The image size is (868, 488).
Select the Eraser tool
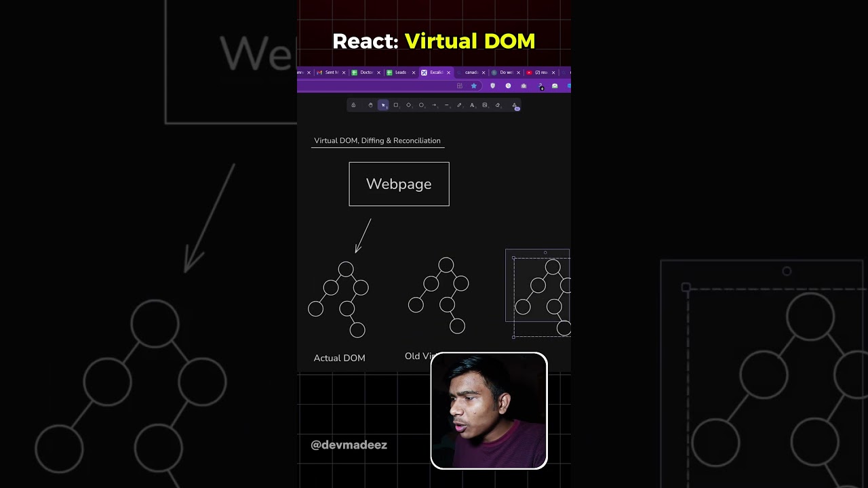(x=498, y=105)
